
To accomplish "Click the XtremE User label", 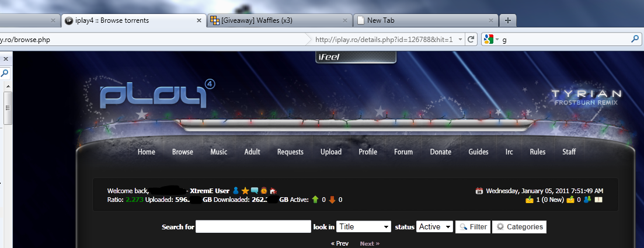I will [x=210, y=191].
